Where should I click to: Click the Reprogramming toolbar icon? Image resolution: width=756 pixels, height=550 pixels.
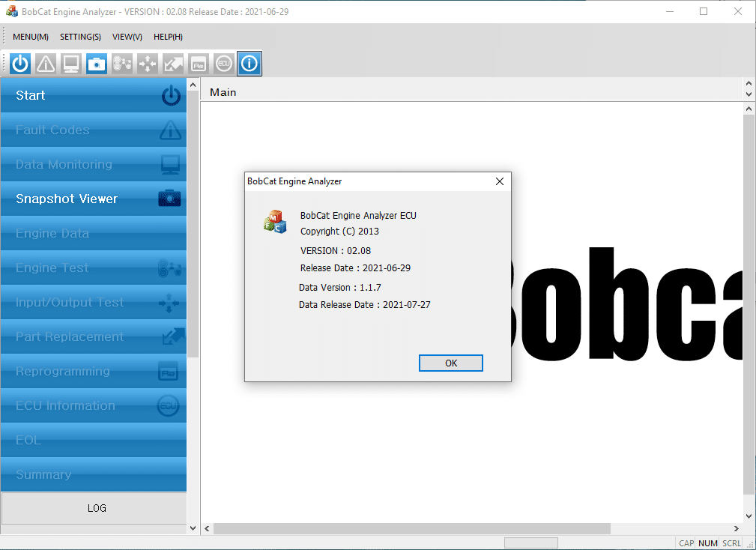click(199, 64)
